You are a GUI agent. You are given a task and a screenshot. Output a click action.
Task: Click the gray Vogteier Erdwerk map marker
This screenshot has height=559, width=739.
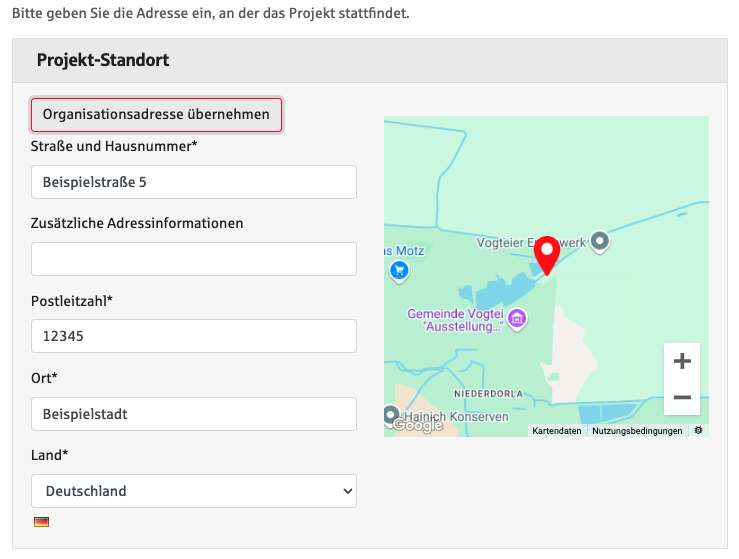[x=599, y=241]
